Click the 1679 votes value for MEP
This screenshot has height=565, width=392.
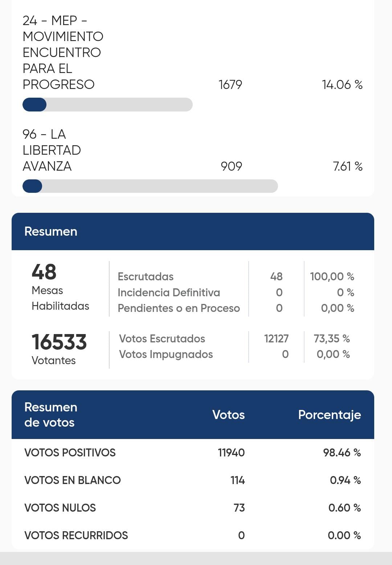click(x=230, y=85)
